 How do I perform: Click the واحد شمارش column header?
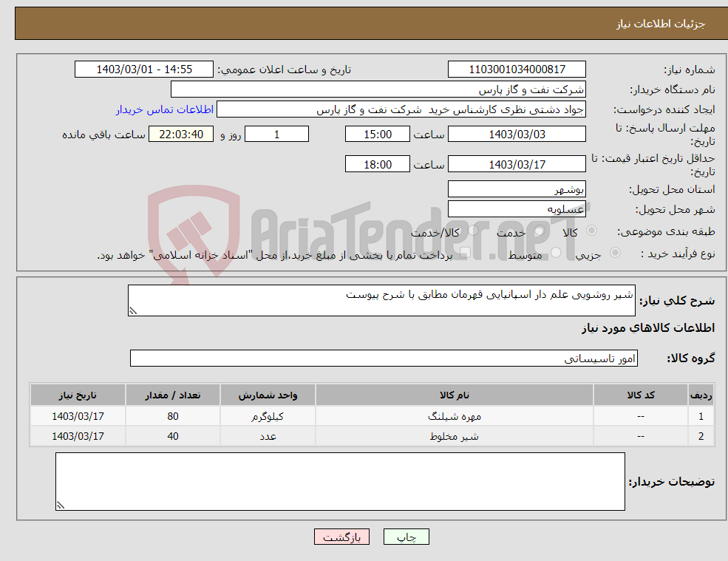[x=268, y=395]
